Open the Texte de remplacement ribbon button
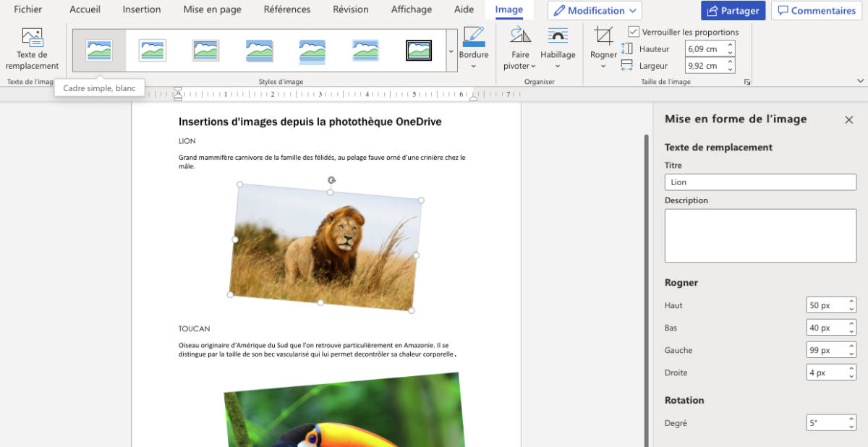This screenshot has height=447, width=868. (32, 49)
